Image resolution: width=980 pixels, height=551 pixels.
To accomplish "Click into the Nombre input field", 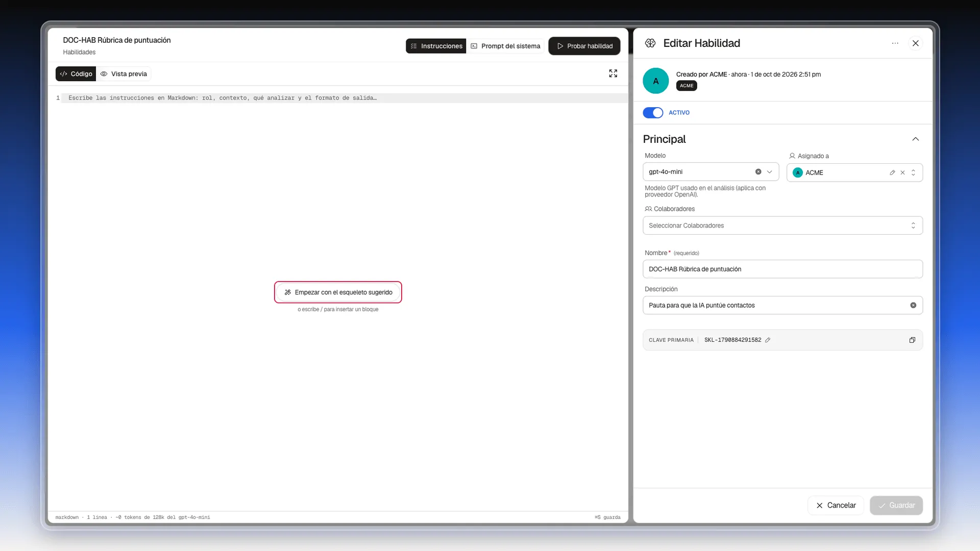I will coord(782,269).
